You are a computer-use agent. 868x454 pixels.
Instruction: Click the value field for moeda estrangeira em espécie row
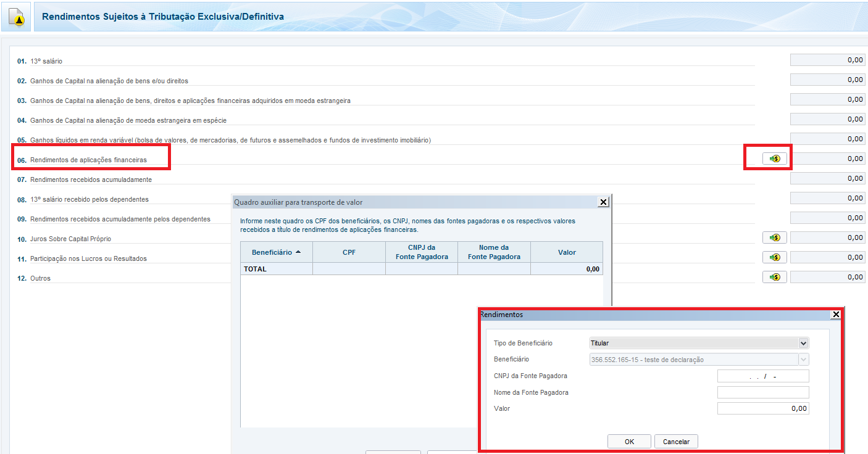tap(828, 119)
